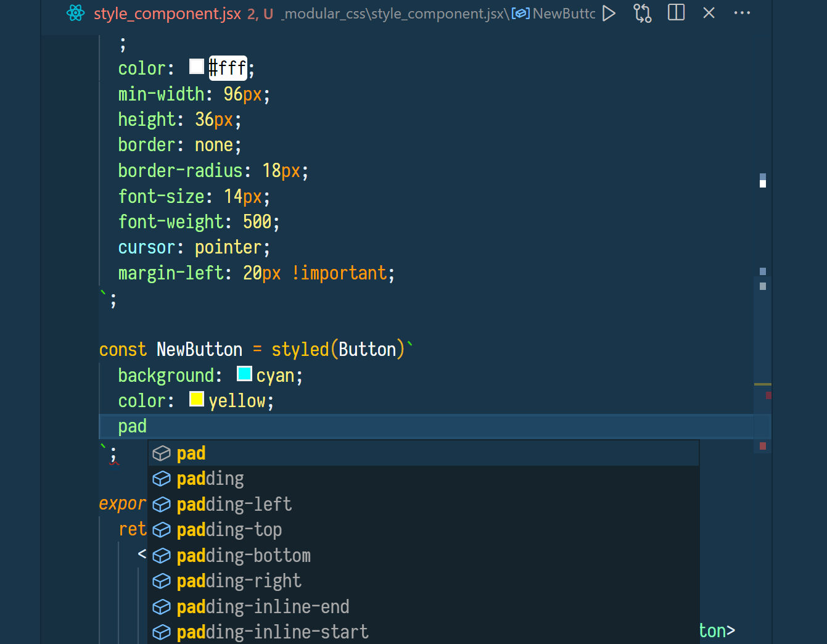827x644 pixels.
Task: Click the NewButton breadcrumb symbol icon
Action: coord(520,14)
